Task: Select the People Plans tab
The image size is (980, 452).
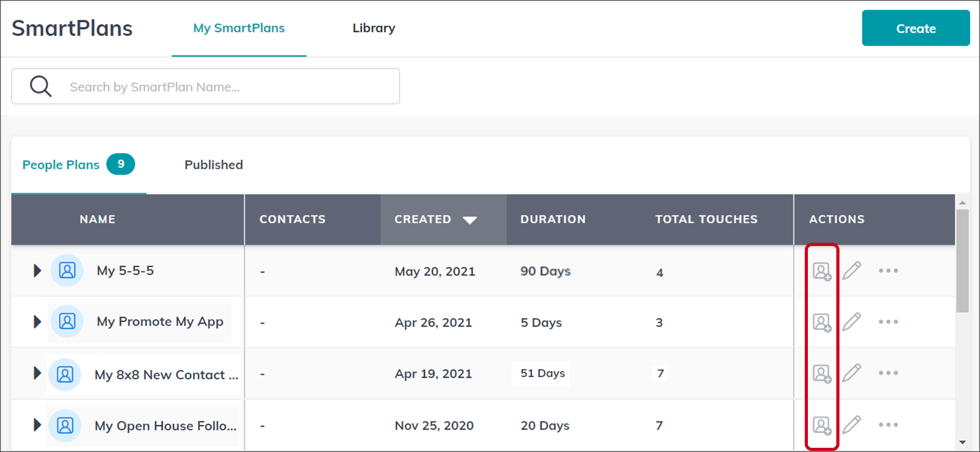Action: (61, 165)
